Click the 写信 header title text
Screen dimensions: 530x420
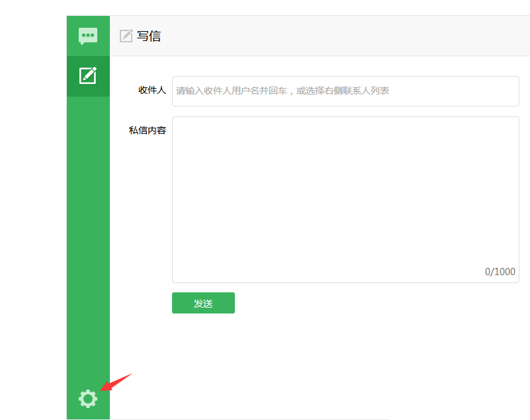tap(149, 36)
